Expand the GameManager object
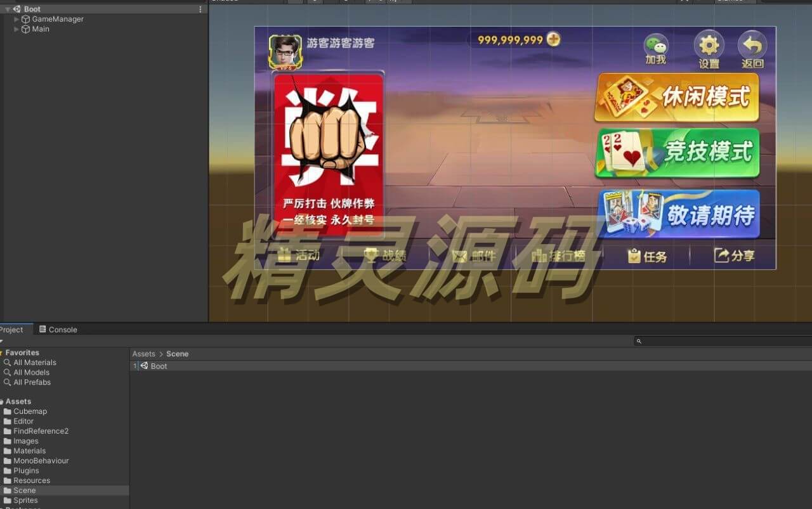 coord(16,19)
